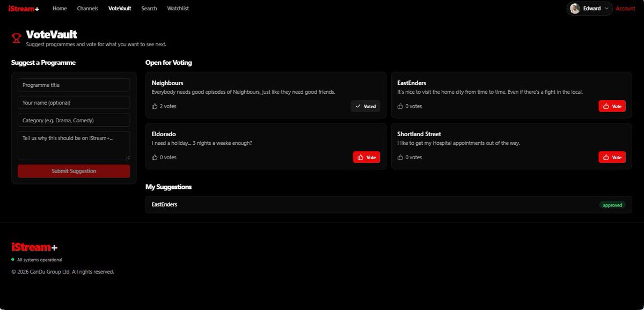The image size is (644, 310).
Task: Click the Eldorado card title
Action: 164,134
